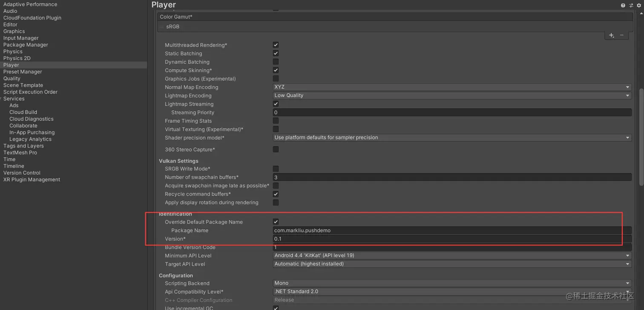The width and height of the screenshot is (644, 310).
Task: Open Cloud Diagnostics under Services
Action: click(32, 119)
